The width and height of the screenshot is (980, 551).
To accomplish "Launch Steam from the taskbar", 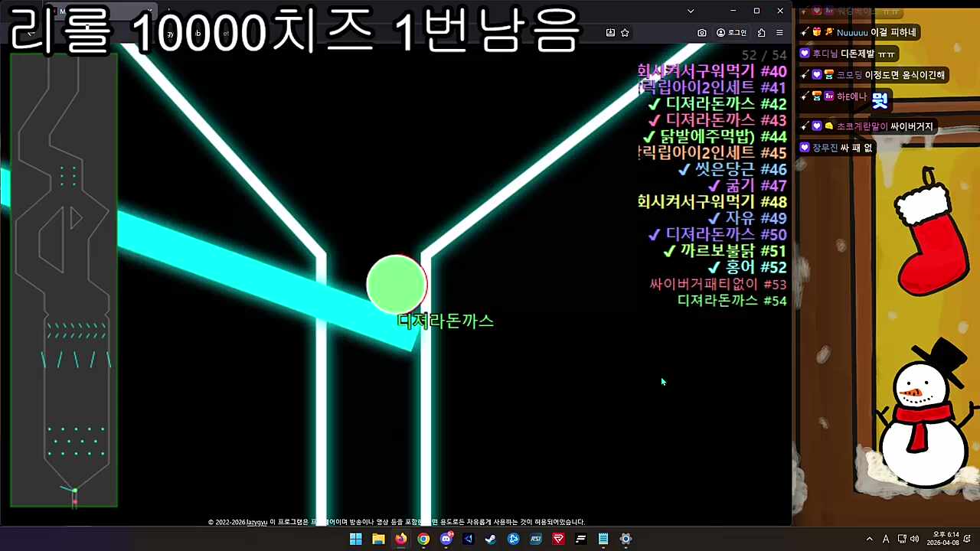I will click(x=490, y=539).
